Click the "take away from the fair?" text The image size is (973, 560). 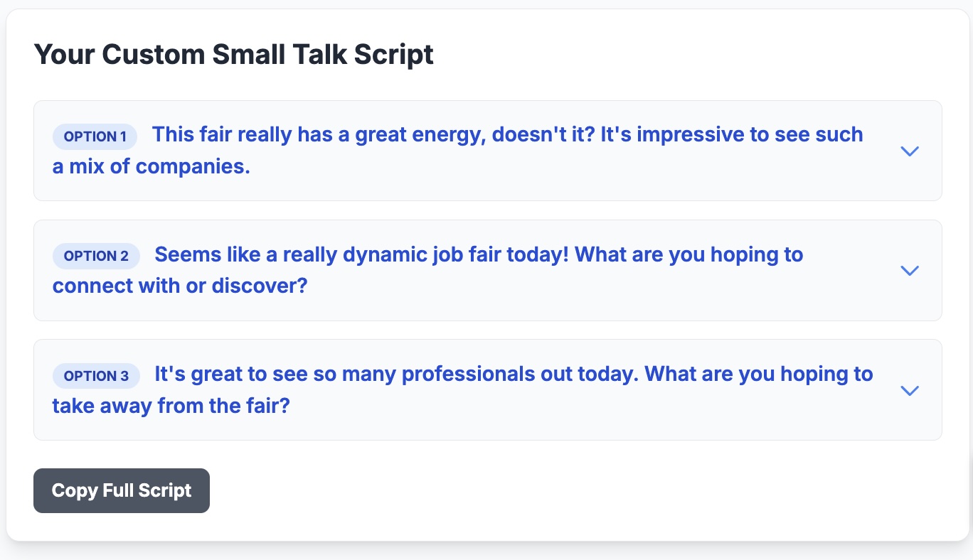(171, 406)
